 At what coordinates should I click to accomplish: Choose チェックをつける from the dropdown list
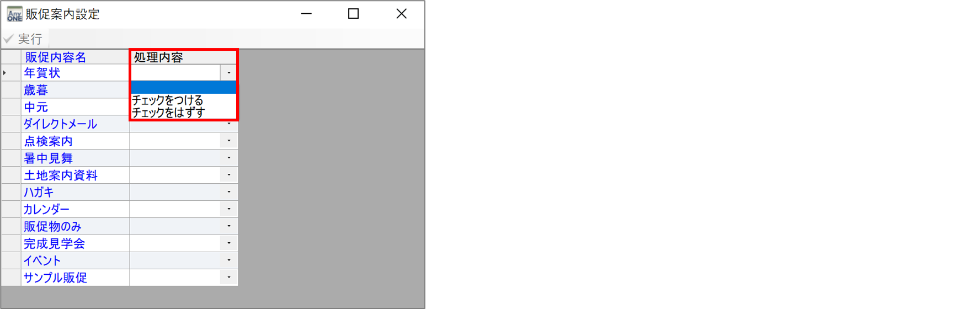click(x=168, y=100)
